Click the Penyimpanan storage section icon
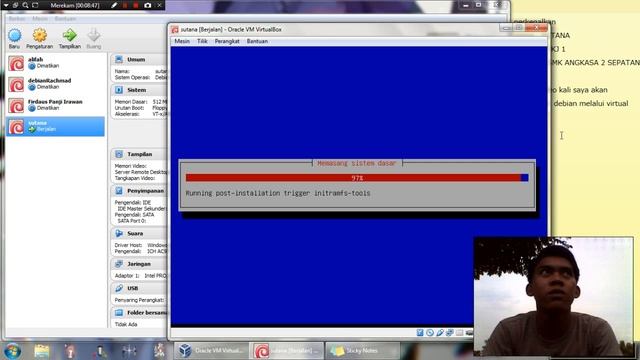This screenshot has width=640, height=360. [119, 191]
